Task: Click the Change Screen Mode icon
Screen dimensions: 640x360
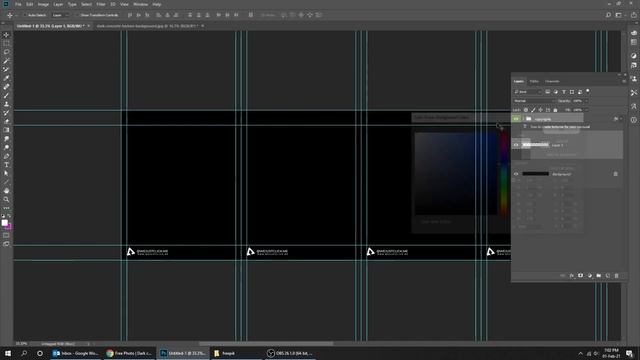Action: click(x=6, y=244)
